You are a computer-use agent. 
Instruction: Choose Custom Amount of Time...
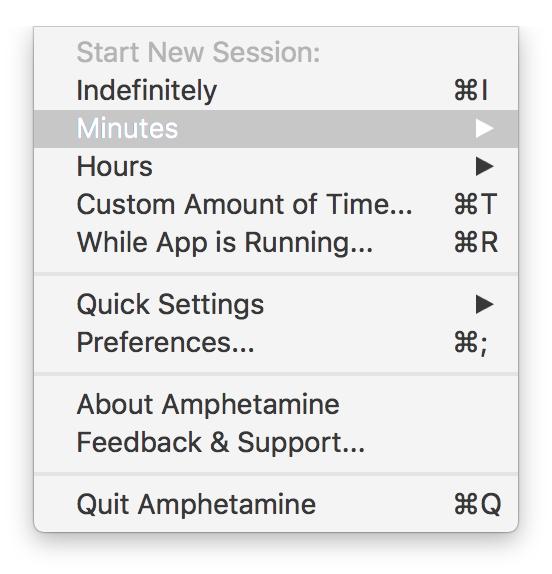(276, 204)
